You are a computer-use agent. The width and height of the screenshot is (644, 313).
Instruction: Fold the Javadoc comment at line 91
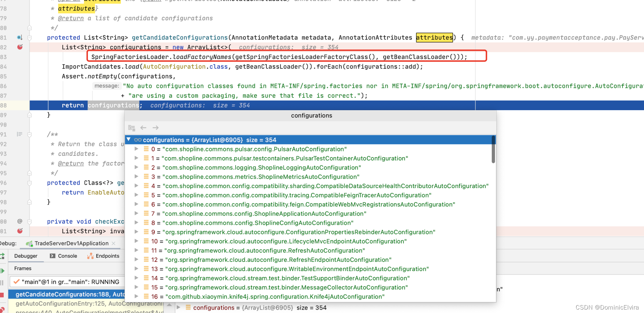coord(30,135)
